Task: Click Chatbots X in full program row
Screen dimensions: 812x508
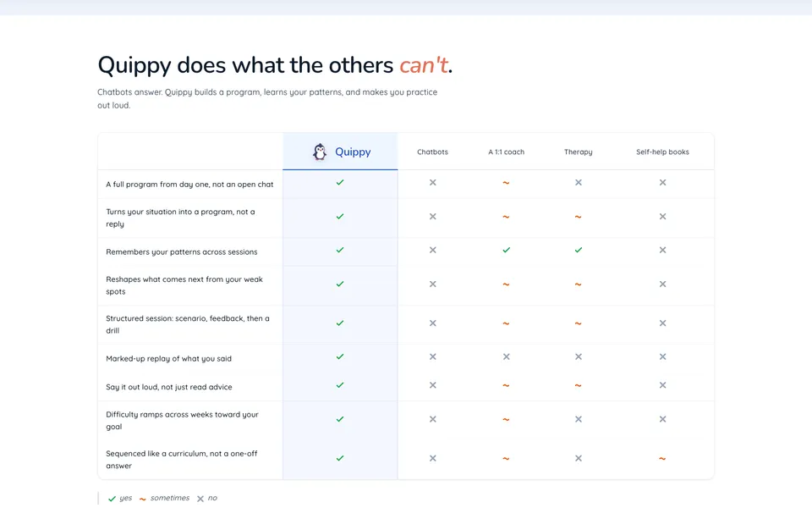Action: coord(432,183)
